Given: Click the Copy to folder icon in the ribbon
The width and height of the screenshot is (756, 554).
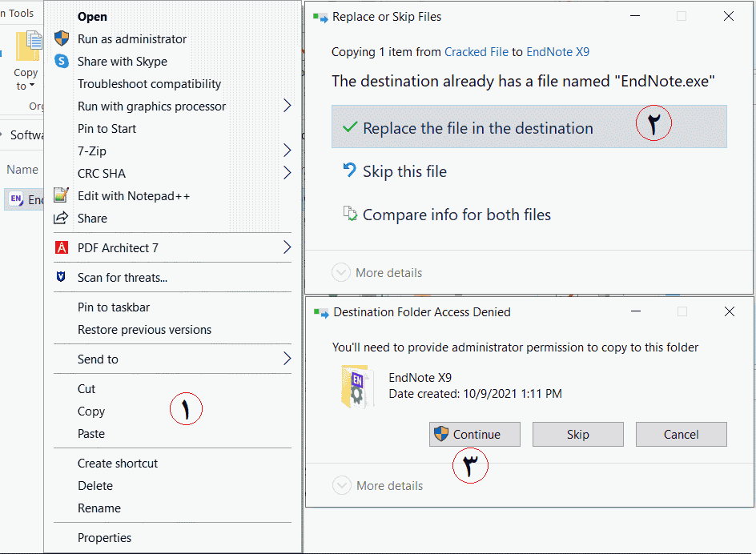Looking at the screenshot, I should tap(29, 46).
